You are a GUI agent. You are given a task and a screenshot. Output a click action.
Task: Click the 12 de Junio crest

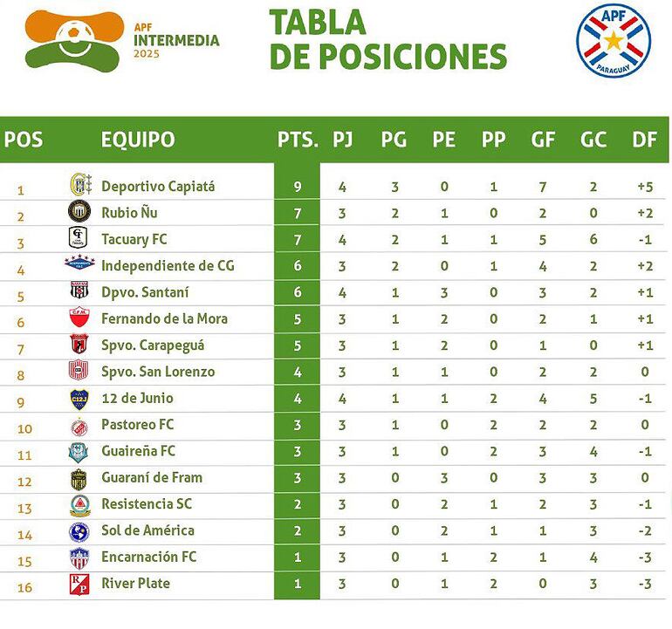pos(79,399)
